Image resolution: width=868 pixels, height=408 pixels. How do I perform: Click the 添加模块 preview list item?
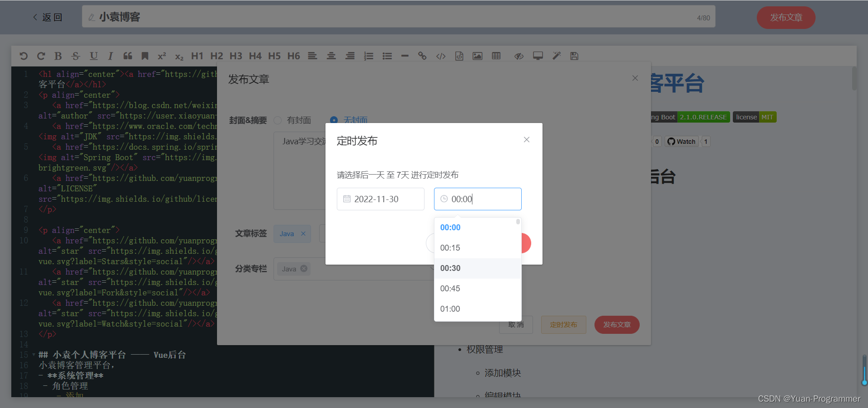click(503, 373)
